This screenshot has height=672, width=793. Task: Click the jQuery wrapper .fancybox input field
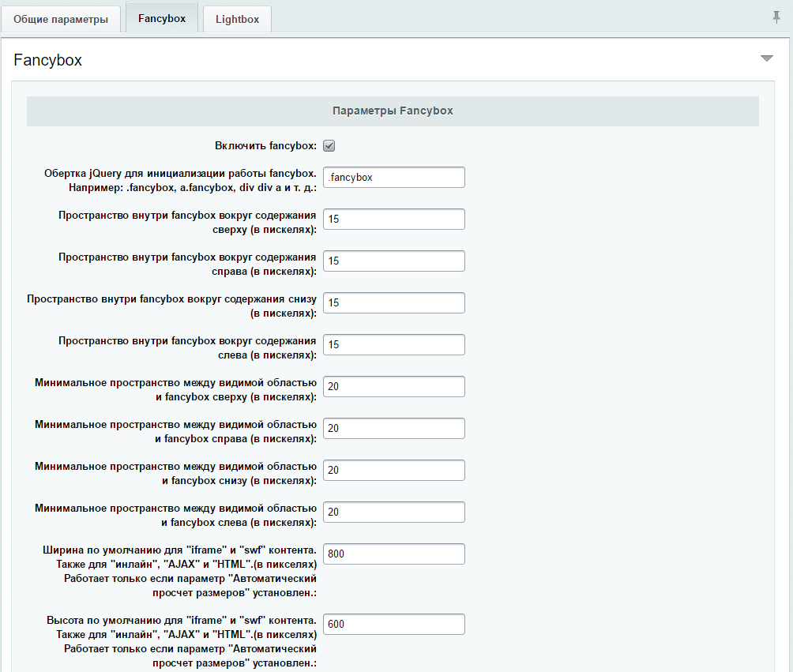pyautogui.click(x=394, y=178)
